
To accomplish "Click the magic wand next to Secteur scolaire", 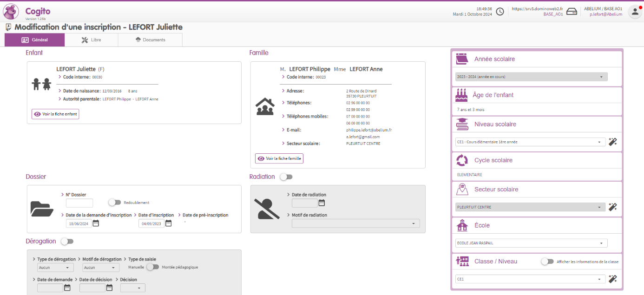I will pyautogui.click(x=613, y=207).
